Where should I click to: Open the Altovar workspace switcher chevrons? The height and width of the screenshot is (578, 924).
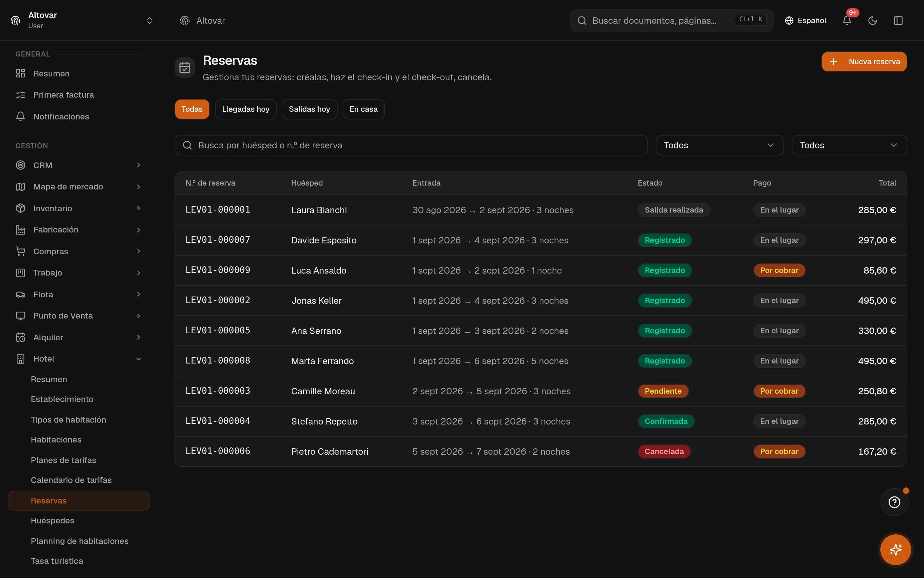[x=150, y=21]
